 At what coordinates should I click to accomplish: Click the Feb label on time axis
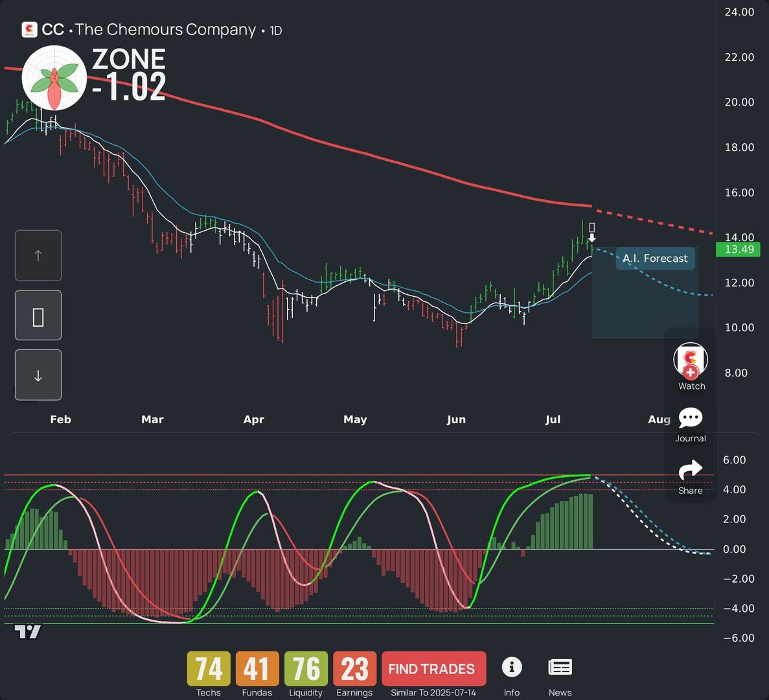[60, 419]
